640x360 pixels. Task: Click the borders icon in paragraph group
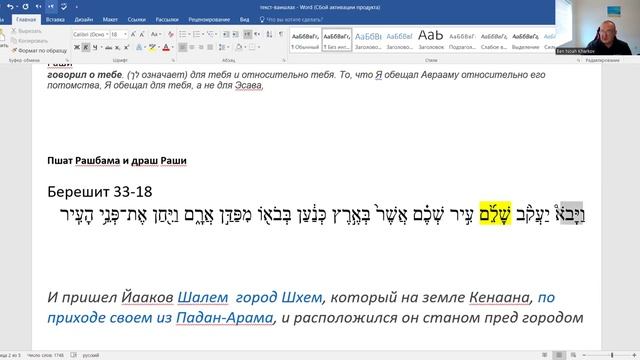click(252, 47)
